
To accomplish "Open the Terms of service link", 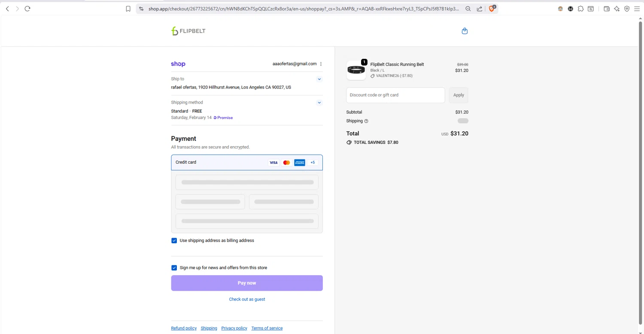I will pos(267,328).
